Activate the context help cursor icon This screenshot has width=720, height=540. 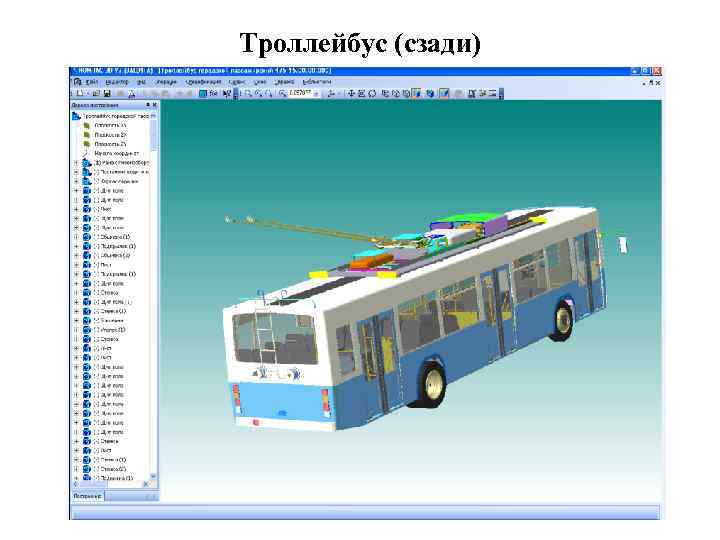226,94
